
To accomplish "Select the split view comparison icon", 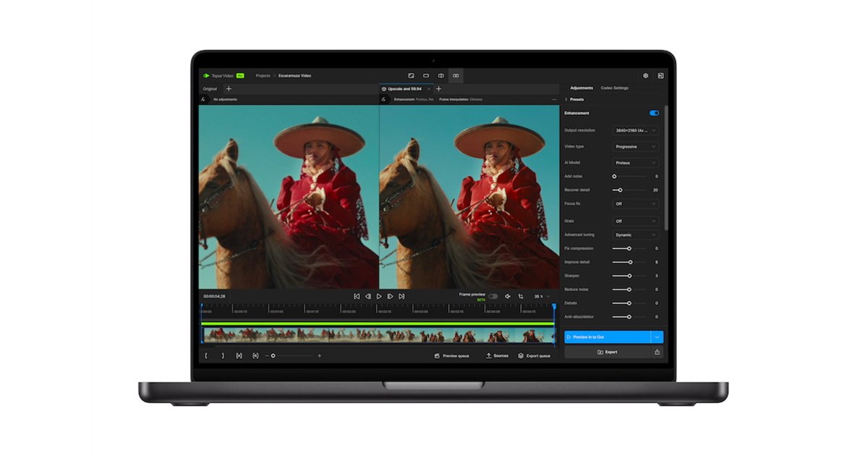I will point(440,75).
